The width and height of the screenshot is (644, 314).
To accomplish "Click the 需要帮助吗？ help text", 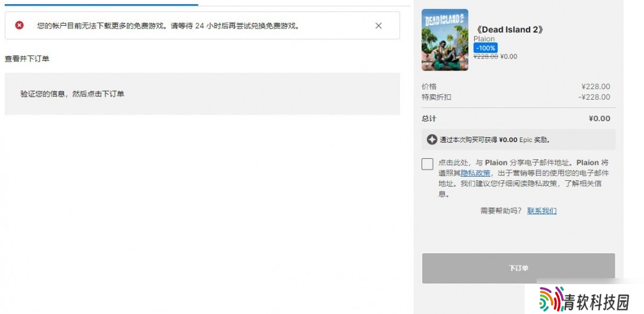I will tap(501, 211).
